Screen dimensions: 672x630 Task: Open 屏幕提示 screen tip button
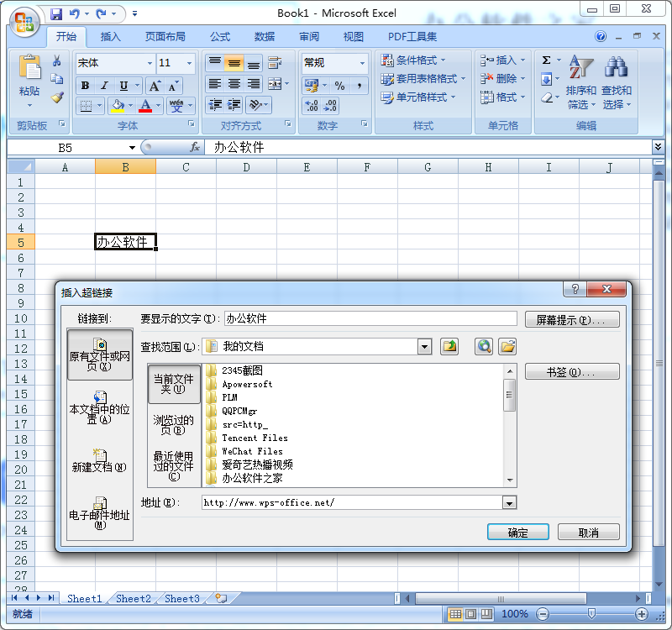pos(572,320)
